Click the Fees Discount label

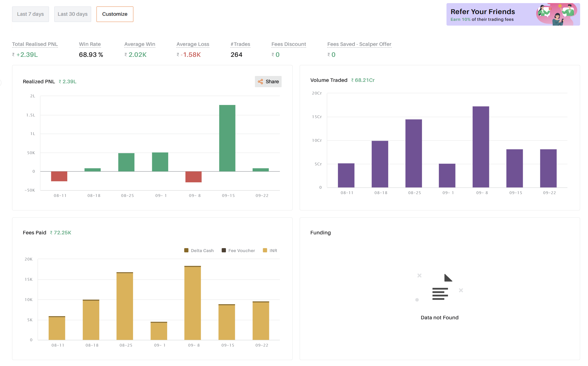coord(289,44)
